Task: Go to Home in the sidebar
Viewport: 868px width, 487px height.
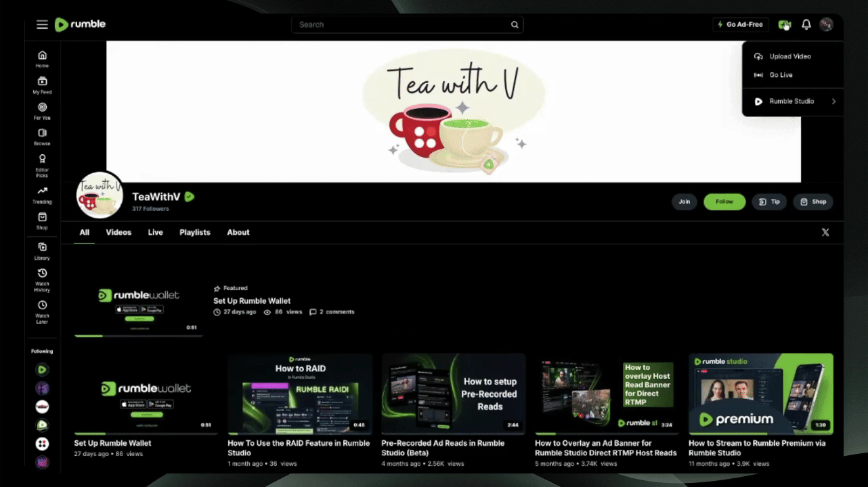Action: (x=42, y=59)
